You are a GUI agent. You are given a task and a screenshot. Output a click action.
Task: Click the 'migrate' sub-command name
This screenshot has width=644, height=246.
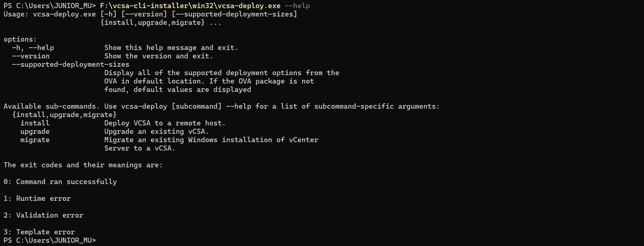35,140
